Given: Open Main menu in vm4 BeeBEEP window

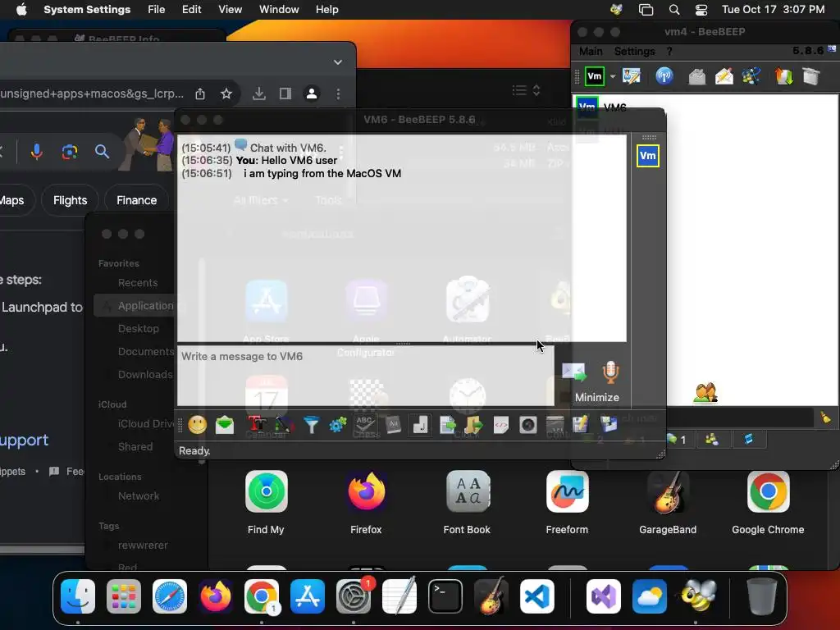Looking at the screenshot, I should [x=591, y=51].
